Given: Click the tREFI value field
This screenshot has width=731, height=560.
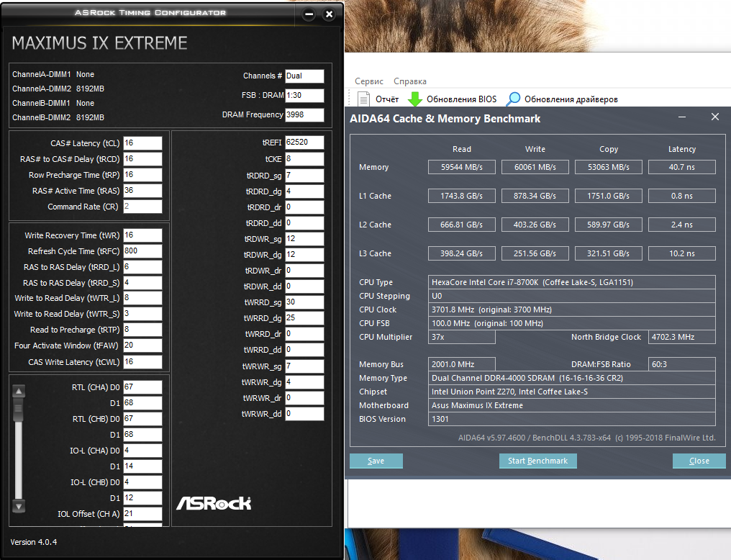Looking at the screenshot, I should (304, 143).
